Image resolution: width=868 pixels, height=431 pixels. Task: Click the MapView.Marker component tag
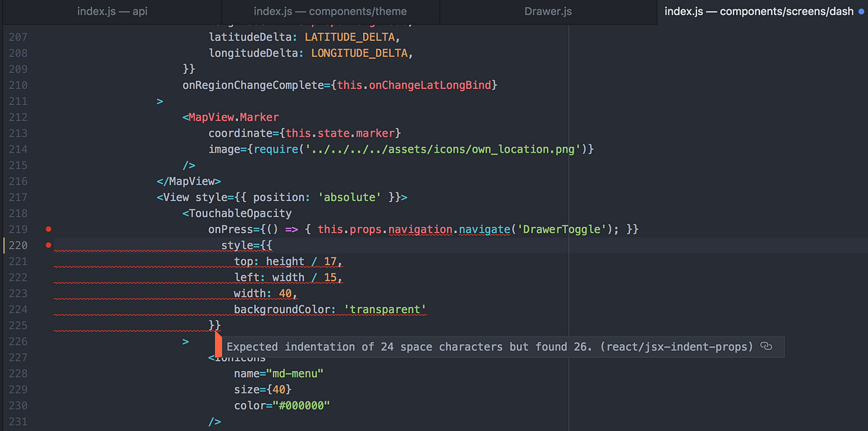(x=231, y=116)
